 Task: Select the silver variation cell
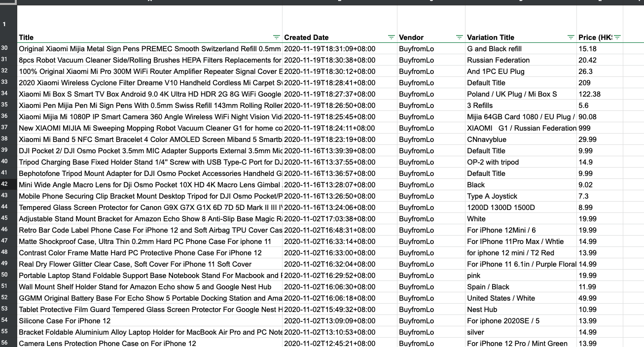(x=521, y=332)
